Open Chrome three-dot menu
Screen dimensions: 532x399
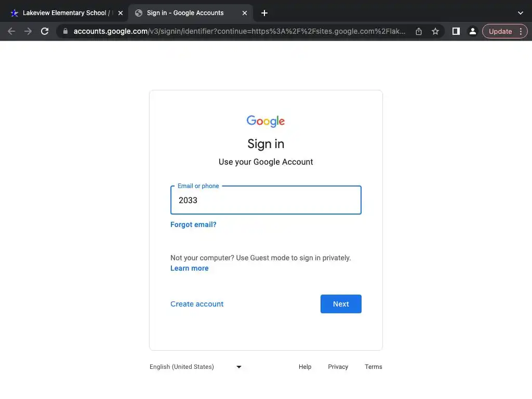(521, 31)
